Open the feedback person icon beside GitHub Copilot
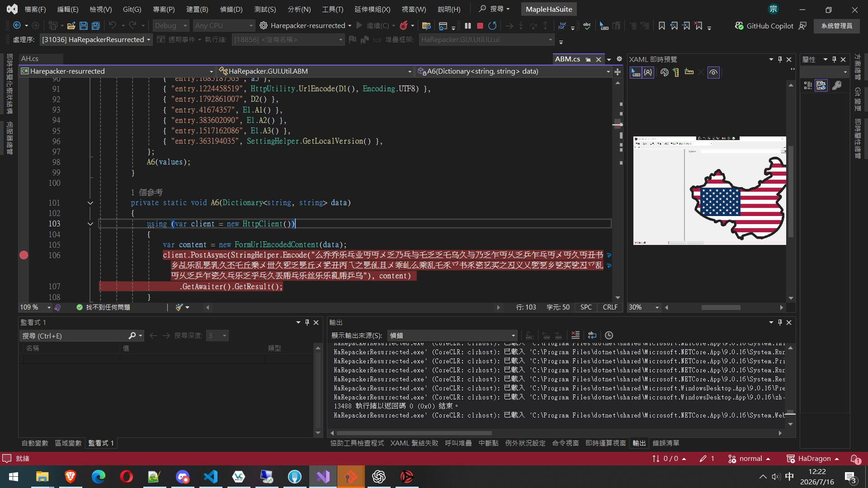This screenshot has width=868, height=488. (803, 26)
